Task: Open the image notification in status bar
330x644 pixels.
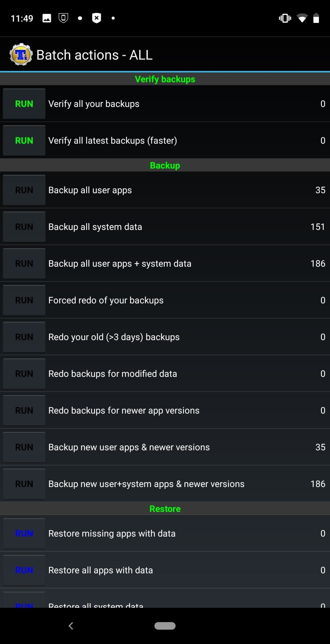Action: 47,18
